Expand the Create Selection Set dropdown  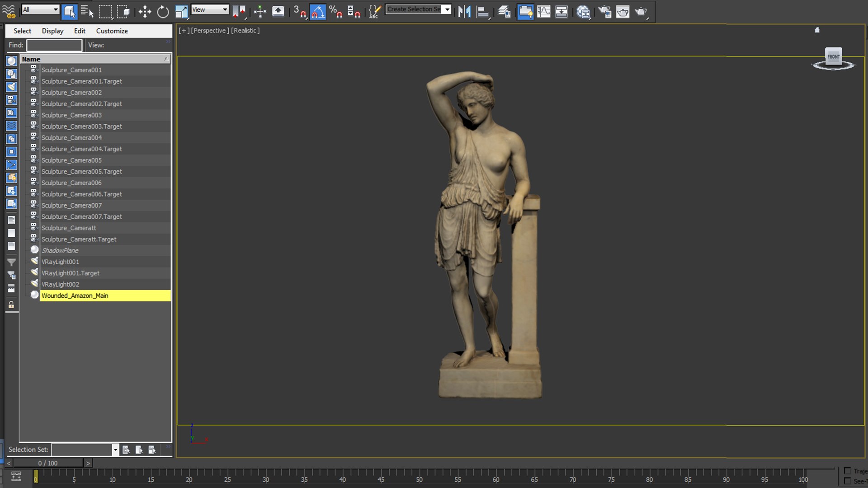pos(447,9)
